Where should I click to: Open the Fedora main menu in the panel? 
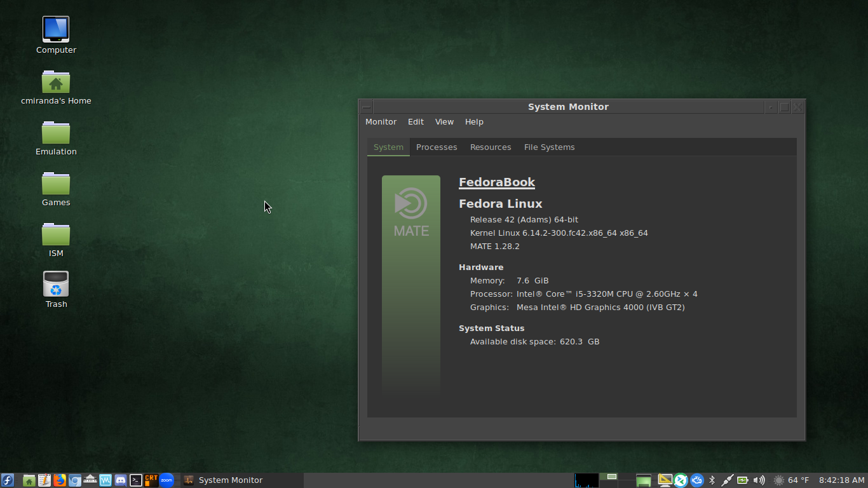click(8, 480)
